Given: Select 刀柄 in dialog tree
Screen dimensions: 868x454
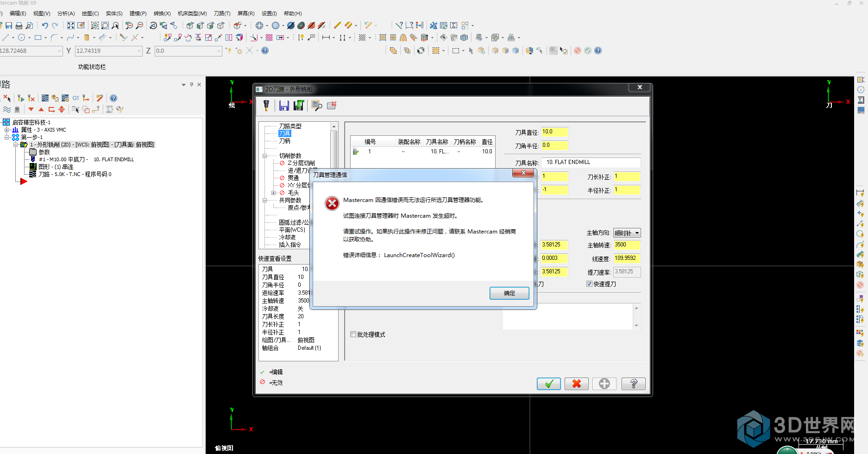Looking at the screenshot, I should tap(284, 141).
